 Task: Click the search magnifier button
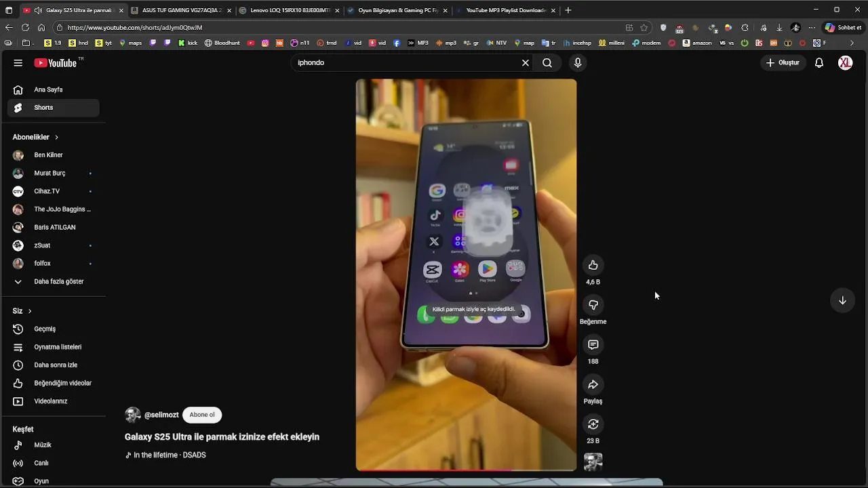(x=547, y=63)
